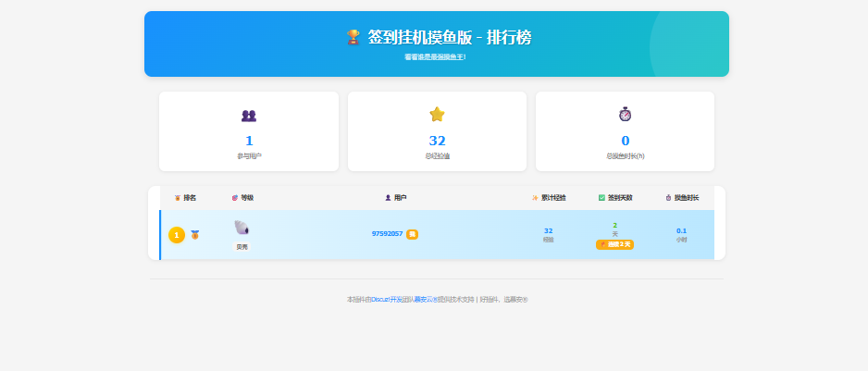Click the 等级 column header
Viewport: 868px width, 371px height.
(246, 198)
